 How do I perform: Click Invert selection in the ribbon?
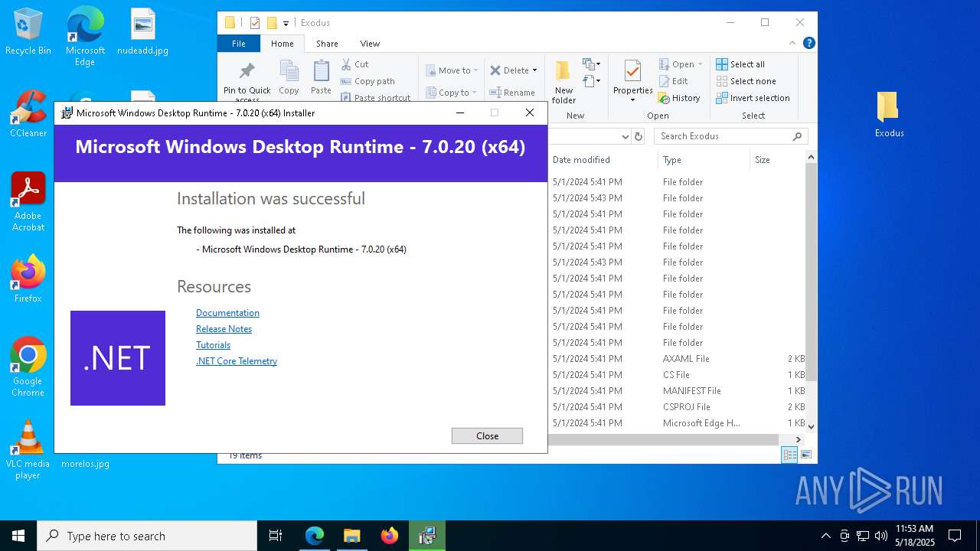tap(753, 98)
